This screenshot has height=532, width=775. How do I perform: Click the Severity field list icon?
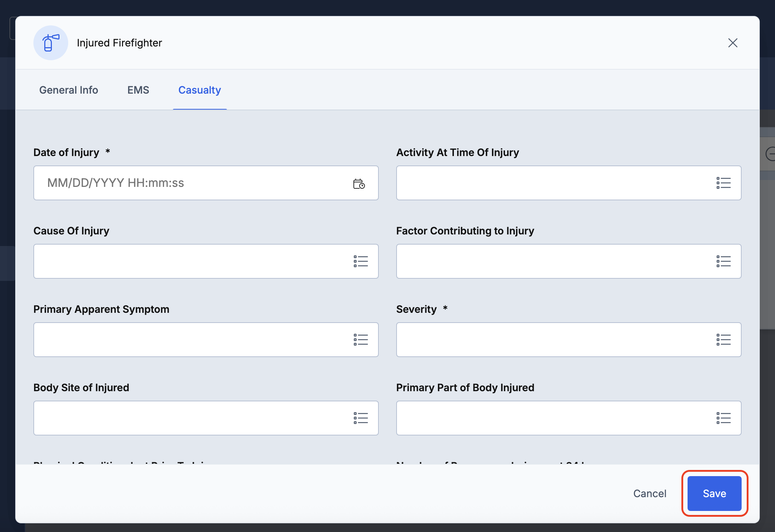pos(723,340)
